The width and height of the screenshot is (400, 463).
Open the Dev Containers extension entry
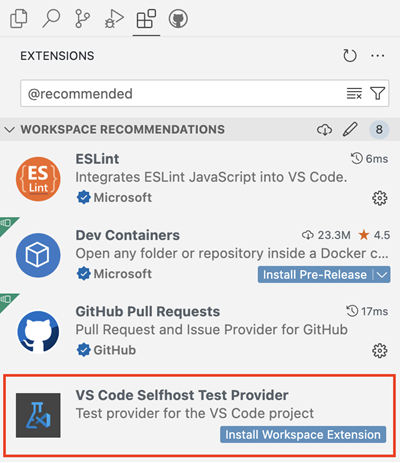(x=200, y=255)
